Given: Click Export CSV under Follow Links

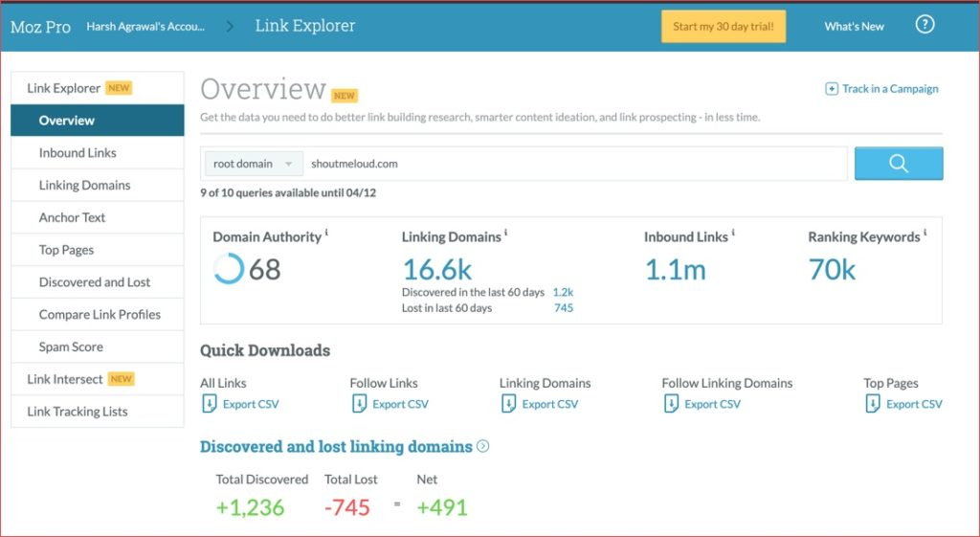Looking at the screenshot, I should (401, 405).
